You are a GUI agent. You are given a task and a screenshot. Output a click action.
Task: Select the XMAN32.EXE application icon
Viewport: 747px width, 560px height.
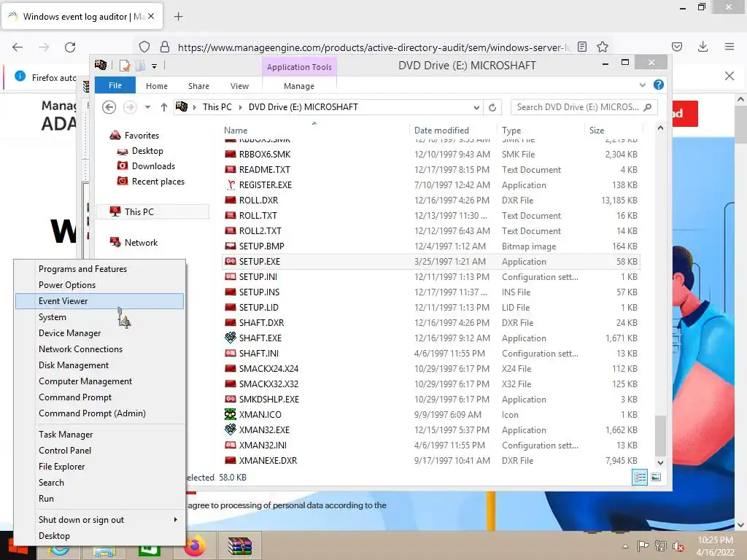[x=230, y=429]
